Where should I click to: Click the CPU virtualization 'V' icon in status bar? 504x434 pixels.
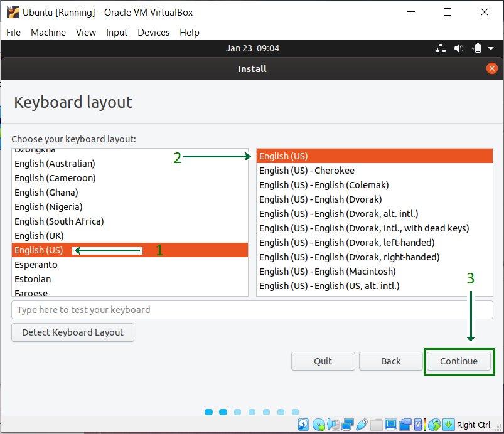coord(418,425)
